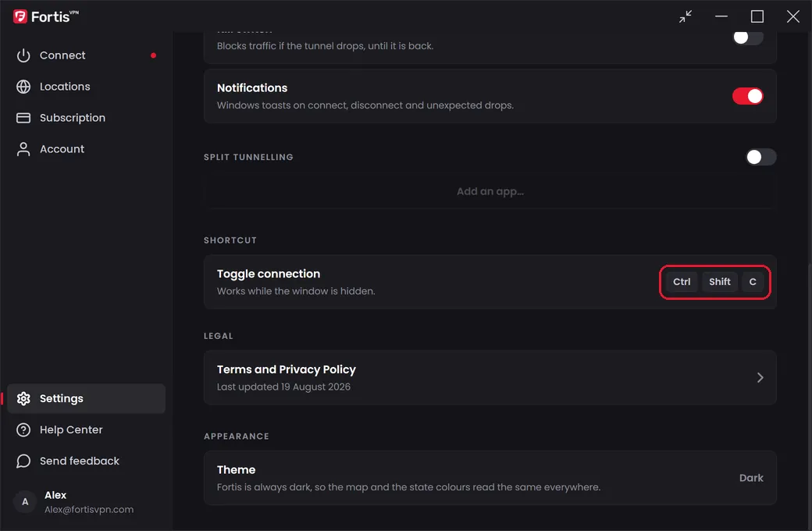Toggle the kill switch that blocks traffic

(x=748, y=37)
